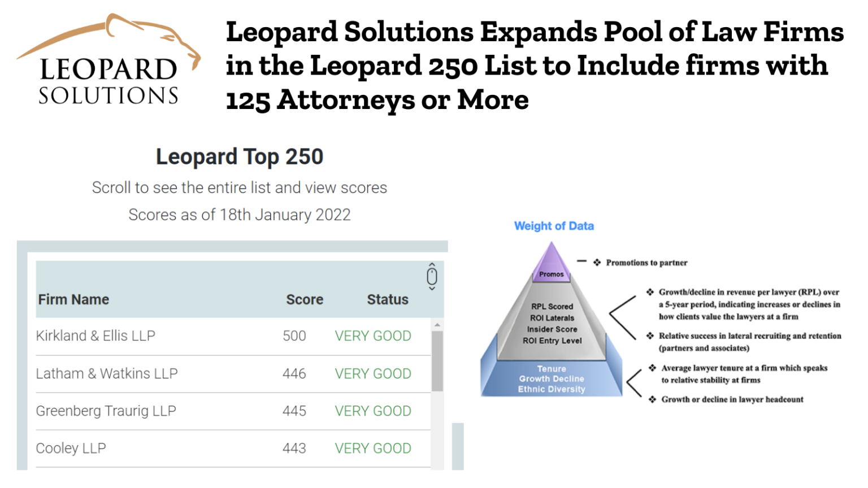The image size is (868, 488).
Task: Select the blue Tenure pyramid base tier
Action: pos(551,378)
